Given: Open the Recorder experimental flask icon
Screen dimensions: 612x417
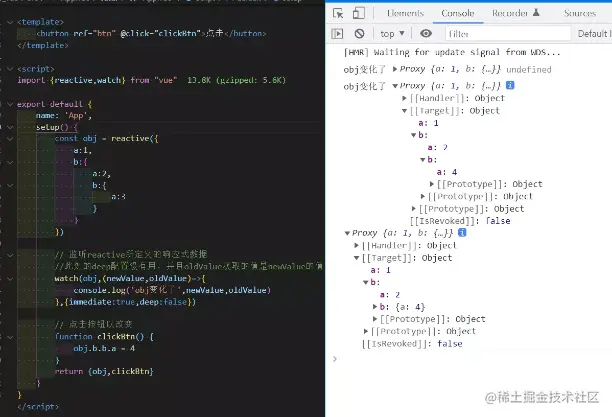Looking at the screenshot, I should 536,13.
